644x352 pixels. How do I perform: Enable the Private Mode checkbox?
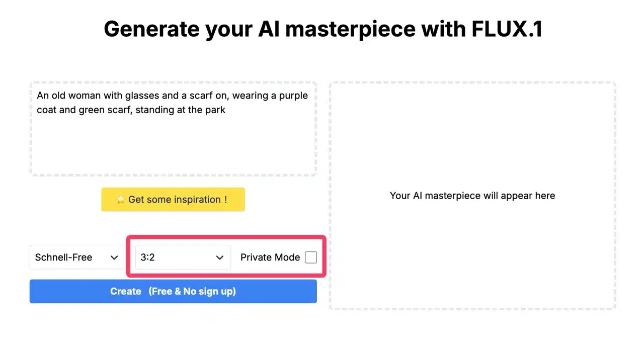(x=311, y=257)
